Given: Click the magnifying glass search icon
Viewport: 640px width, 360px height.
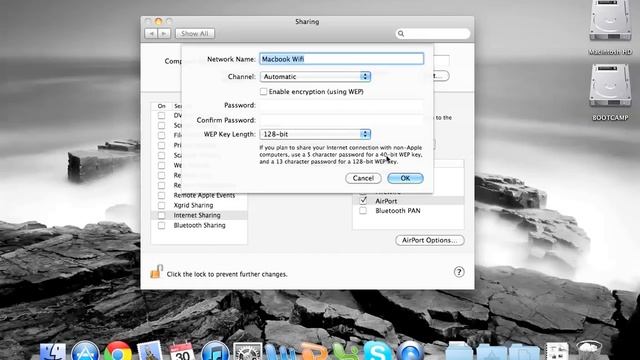Looking at the screenshot, I should [401, 33].
